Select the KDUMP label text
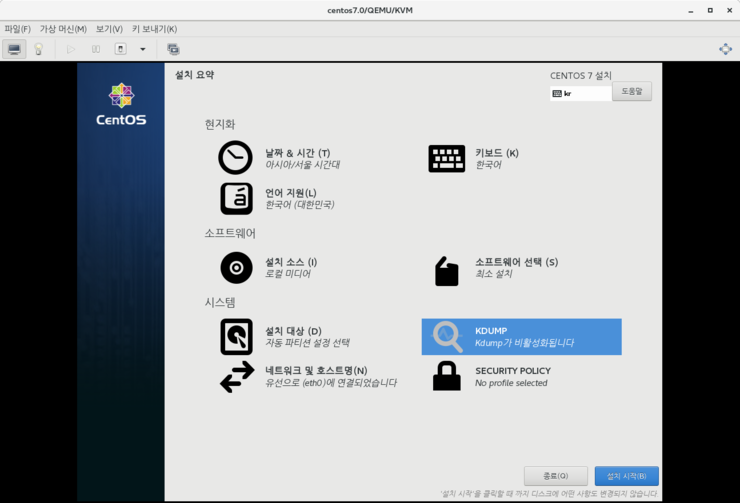The width and height of the screenshot is (740, 503). click(491, 331)
